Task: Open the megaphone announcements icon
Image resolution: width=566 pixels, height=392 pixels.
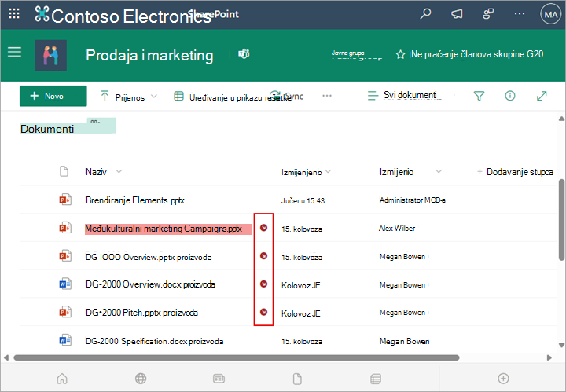Action: coord(457,13)
